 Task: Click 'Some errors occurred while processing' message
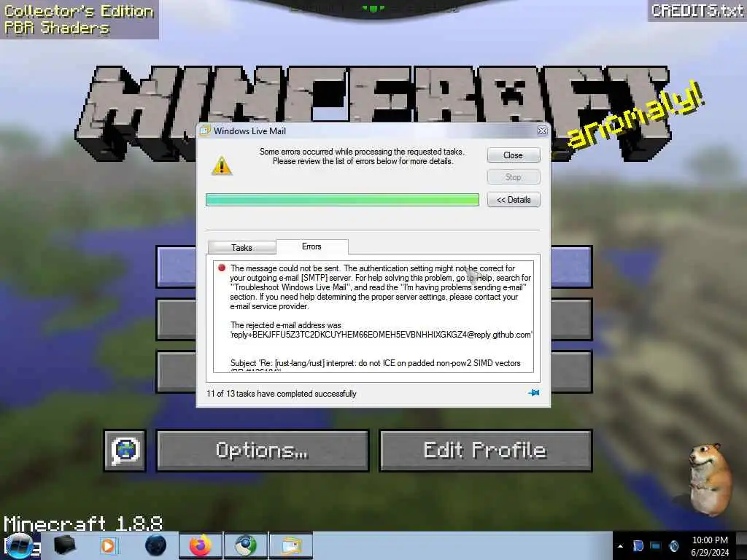(362, 156)
